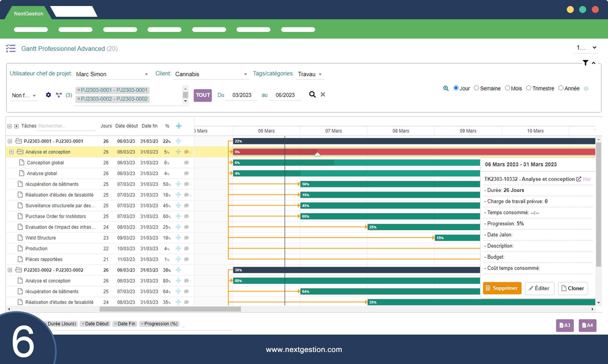Click the gear settings icon in filter bar
Image resolution: width=608 pixels, height=364 pixels.
pyautogui.click(x=48, y=95)
